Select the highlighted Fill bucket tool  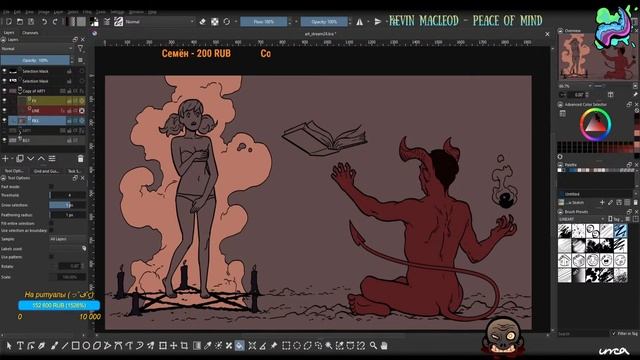pyautogui.click(x=240, y=346)
